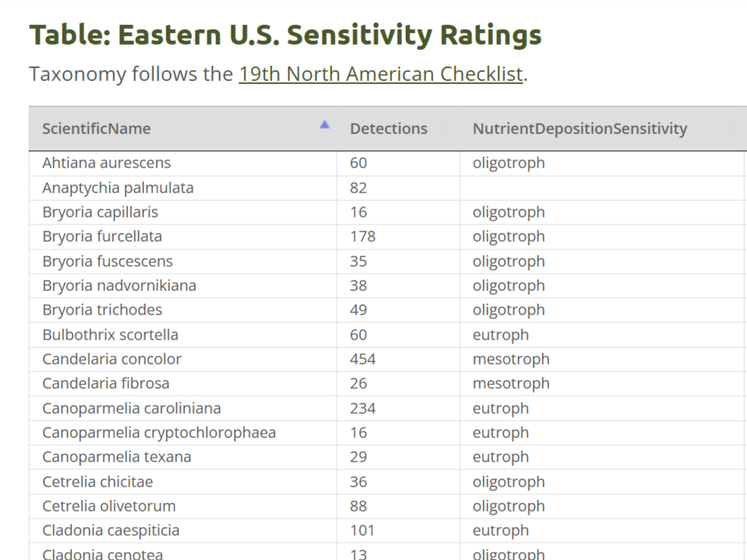Click the Candelaria fibrosa species name
747x560 pixels.
coord(105,383)
